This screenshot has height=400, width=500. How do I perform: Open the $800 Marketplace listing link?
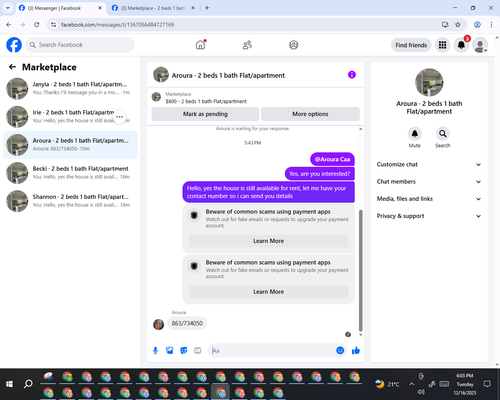[206, 101]
